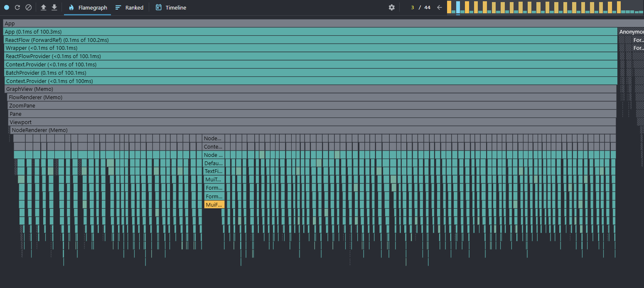
Task: Open profiler settings gear
Action: coord(392,7)
